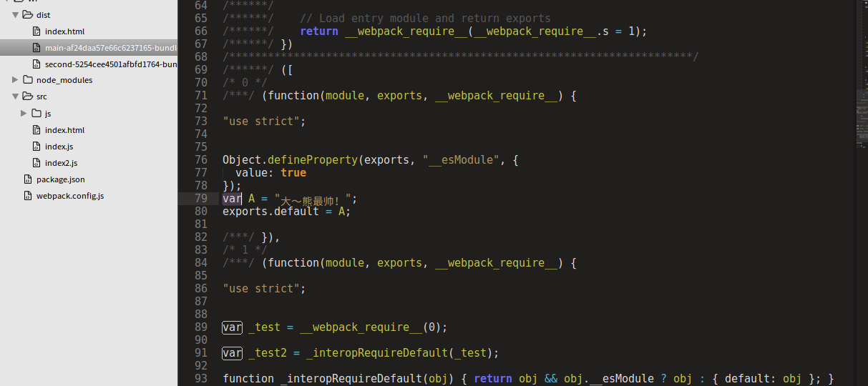Expand the node_modules folder arrow
868x386 pixels.
pyautogui.click(x=15, y=80)
